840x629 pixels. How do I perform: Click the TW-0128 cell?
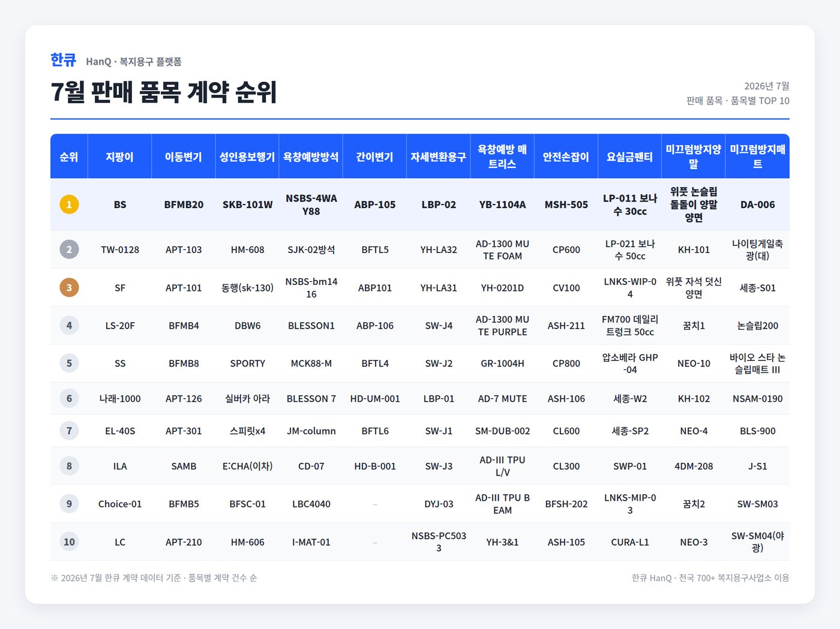click(x=120, y=249)
